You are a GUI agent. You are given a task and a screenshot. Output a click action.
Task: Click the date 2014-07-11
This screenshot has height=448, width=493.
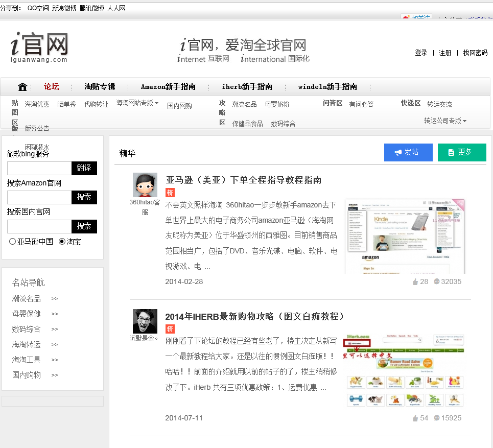(x=184, y=418)
